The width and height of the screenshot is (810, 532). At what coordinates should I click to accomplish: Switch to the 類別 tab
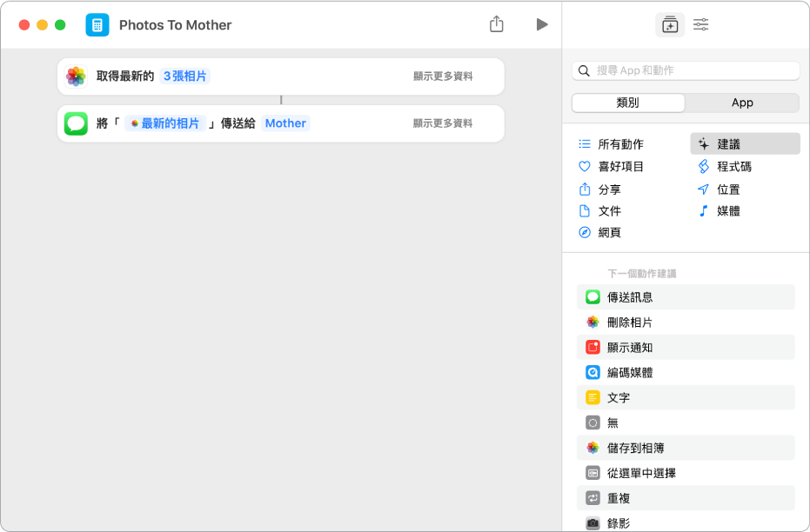(626, 103)
